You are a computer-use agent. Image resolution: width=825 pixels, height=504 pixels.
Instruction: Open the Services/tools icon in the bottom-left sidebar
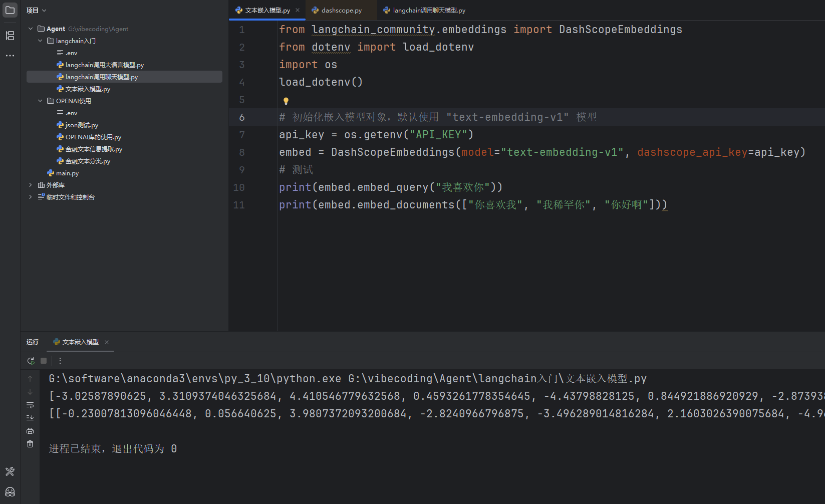point(10,471)
